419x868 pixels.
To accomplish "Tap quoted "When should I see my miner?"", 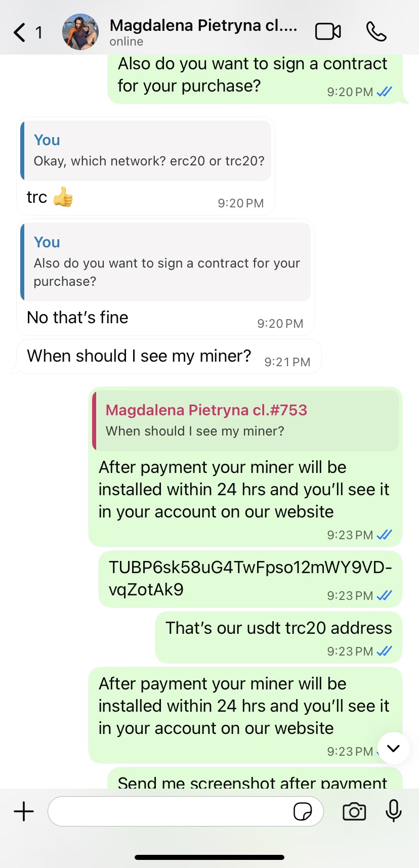I will point(246,420).
